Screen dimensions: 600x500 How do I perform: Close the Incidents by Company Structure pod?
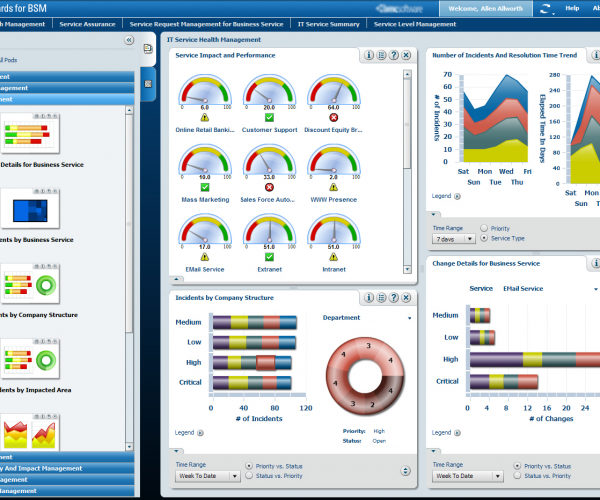click(x=406, y=298)
